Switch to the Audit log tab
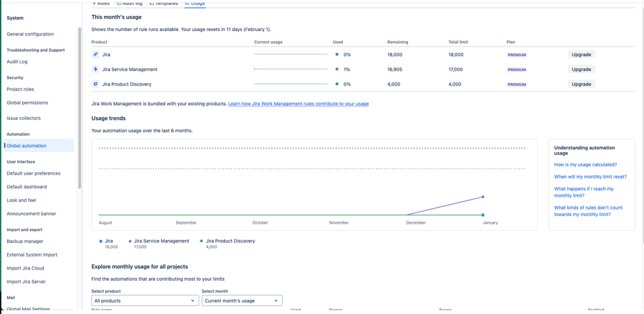The image size is (644, 314). [130, 3]
